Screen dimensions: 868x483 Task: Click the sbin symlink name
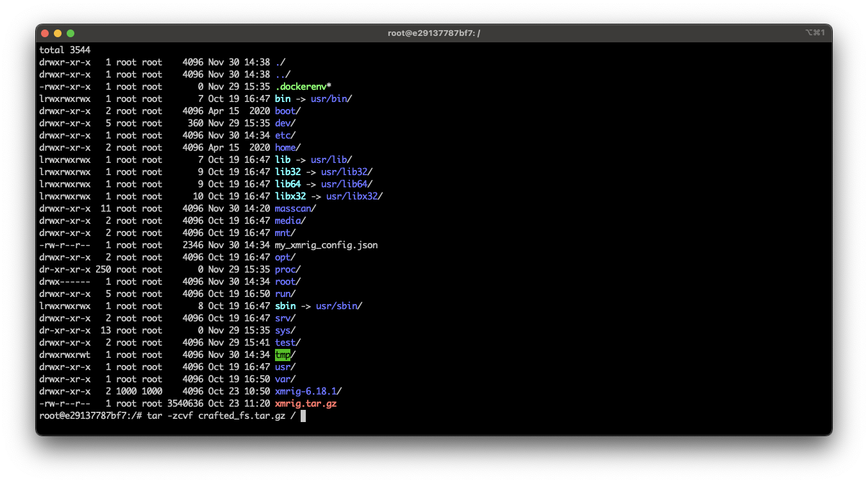pyautogui.click(x=285, y=306)
